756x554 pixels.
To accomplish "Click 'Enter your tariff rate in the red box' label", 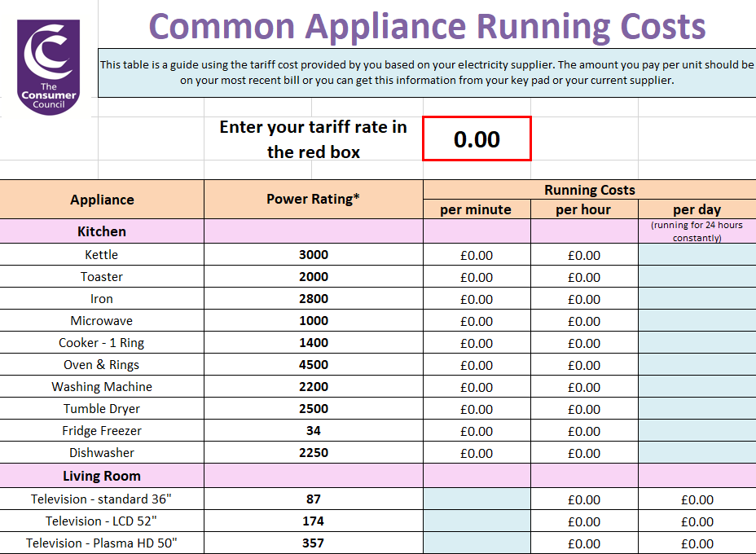I will 314,139.
